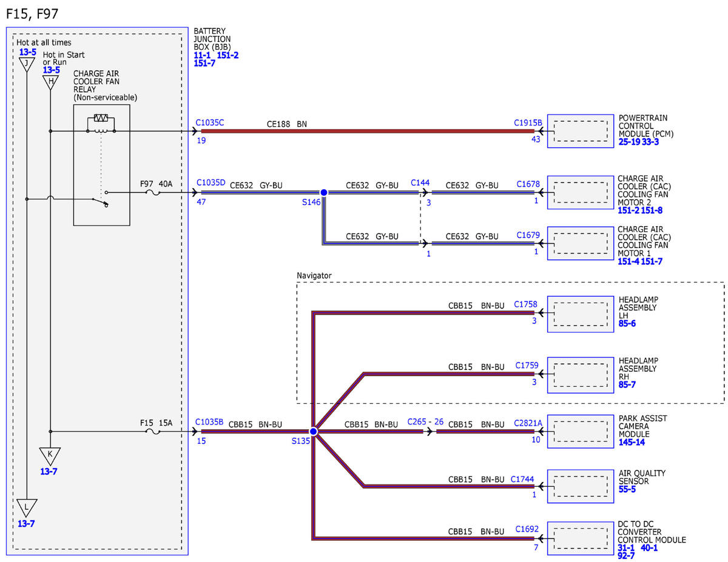
Task: Click connector C265 - 26 label
Action: (425, 421)
